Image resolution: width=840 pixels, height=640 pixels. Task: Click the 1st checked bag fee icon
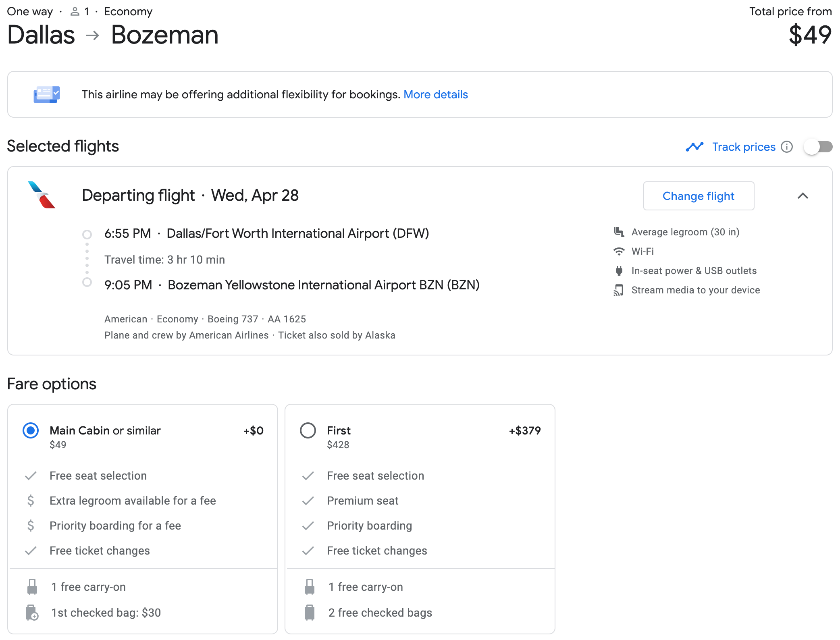(x=32, y=613)
